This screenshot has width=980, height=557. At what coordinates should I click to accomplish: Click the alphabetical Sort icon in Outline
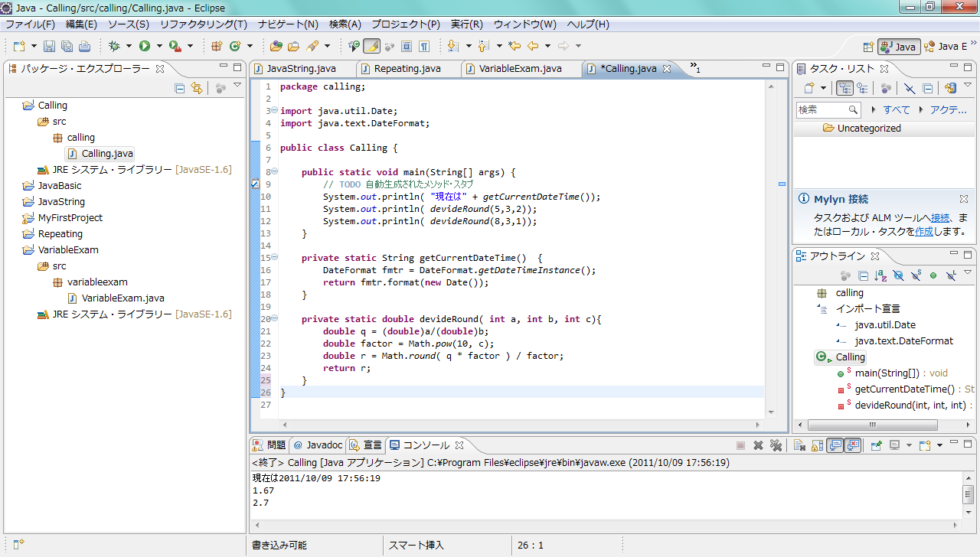point(880,275)
